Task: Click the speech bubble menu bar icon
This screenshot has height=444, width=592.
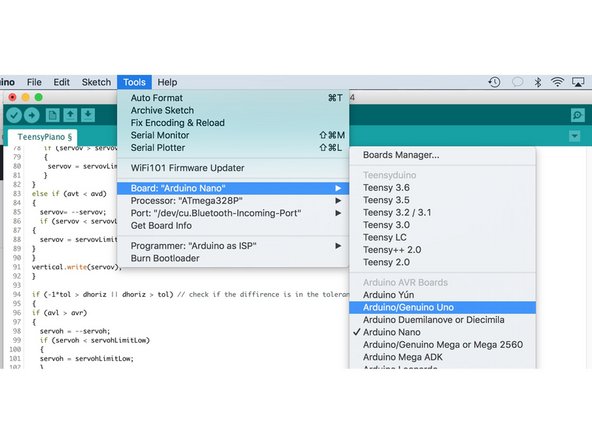Action: 517,82
